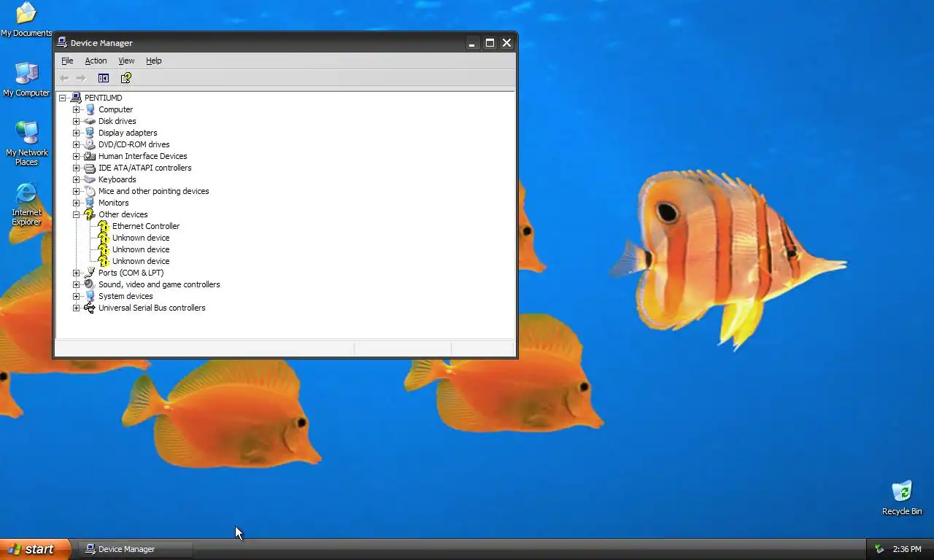
Task: Select the Display adapters label
Action: (128, 133)
